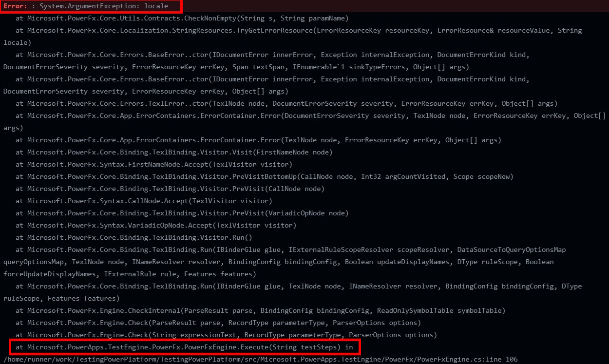Click the 'Error: : System.ArgumentException: locale' line
This screenshot has width=609, height=364.
pyautogui.click(x=85, y=6)
